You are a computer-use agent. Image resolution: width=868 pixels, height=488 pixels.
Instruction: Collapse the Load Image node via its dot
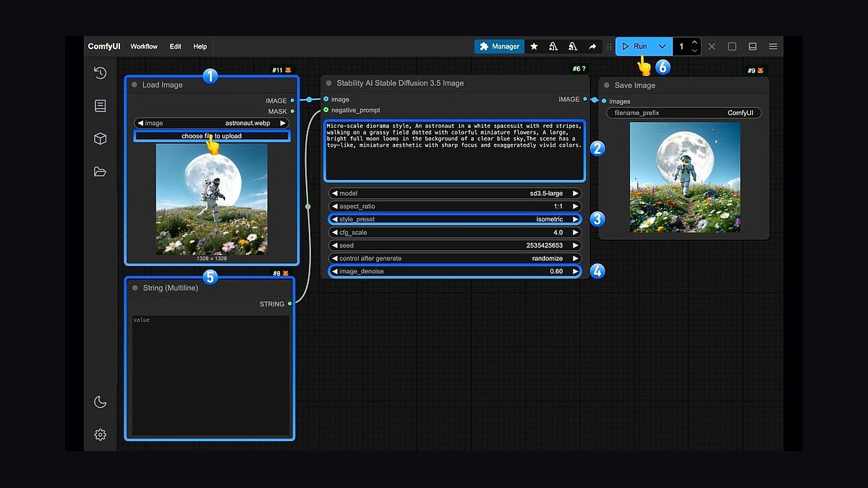tap(135, 85)
